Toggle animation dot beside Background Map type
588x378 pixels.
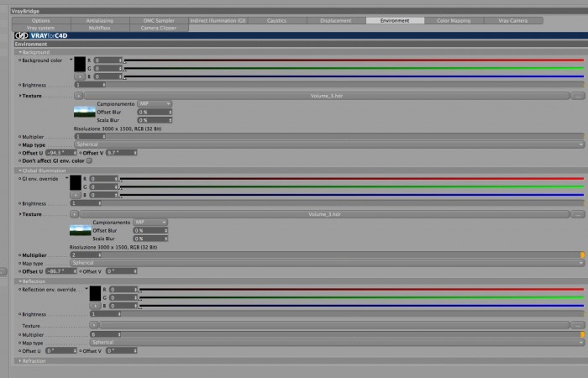click(20, 144)
